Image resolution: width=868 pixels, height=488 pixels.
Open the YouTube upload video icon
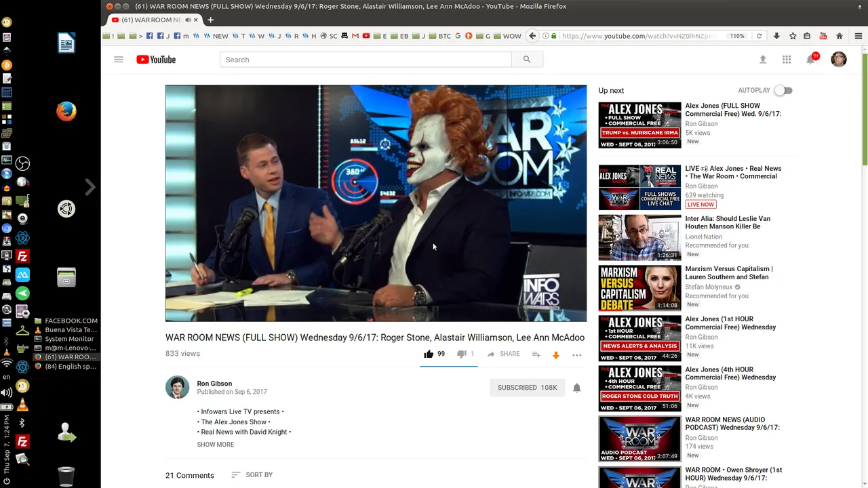(763, 60)
